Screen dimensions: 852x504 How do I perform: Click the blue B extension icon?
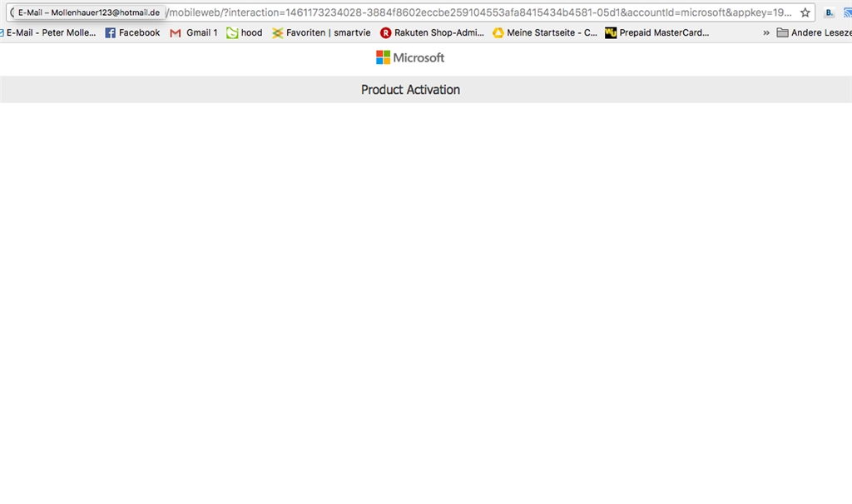(830, 12)
